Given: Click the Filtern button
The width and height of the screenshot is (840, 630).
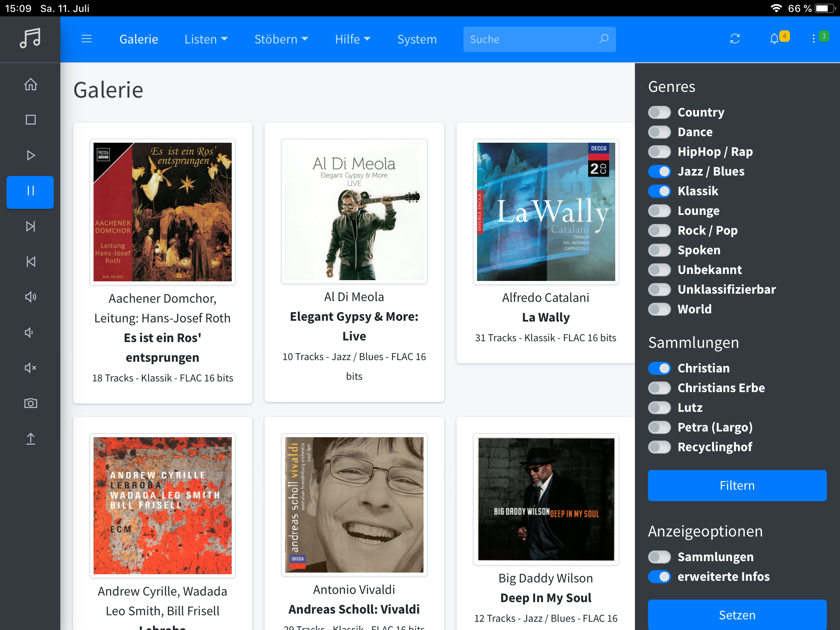Looking at the screenshot, I should [x=737, y=486].
